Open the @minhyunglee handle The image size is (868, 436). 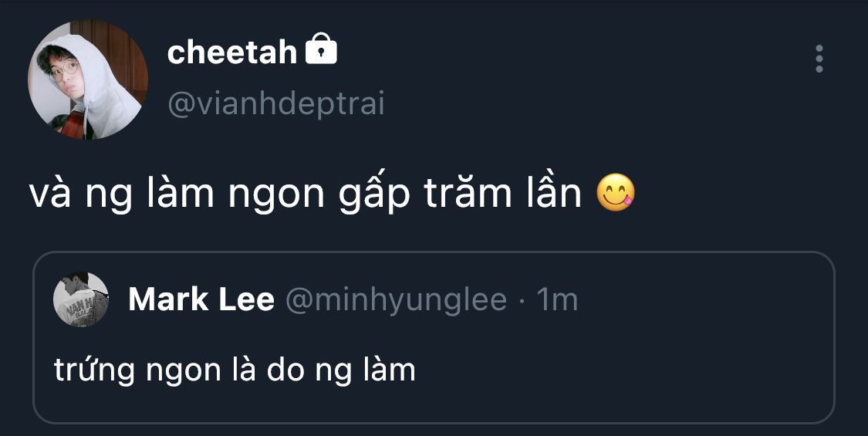tap(396, 299)
